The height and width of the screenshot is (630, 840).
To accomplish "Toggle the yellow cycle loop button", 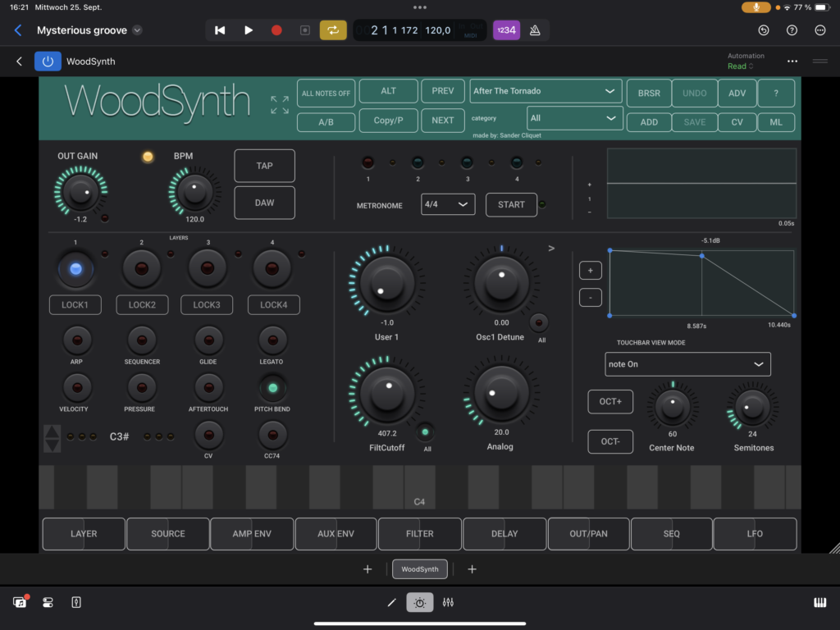I will pos(333,30).
